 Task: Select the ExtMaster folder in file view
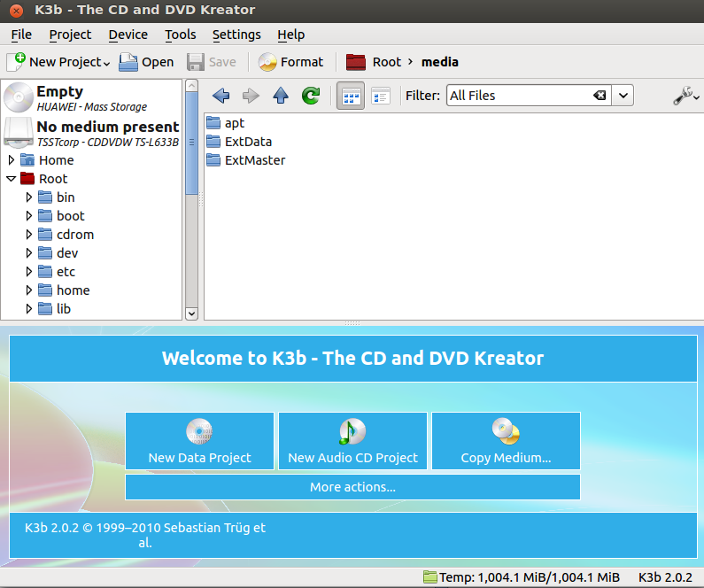point(245,160)
